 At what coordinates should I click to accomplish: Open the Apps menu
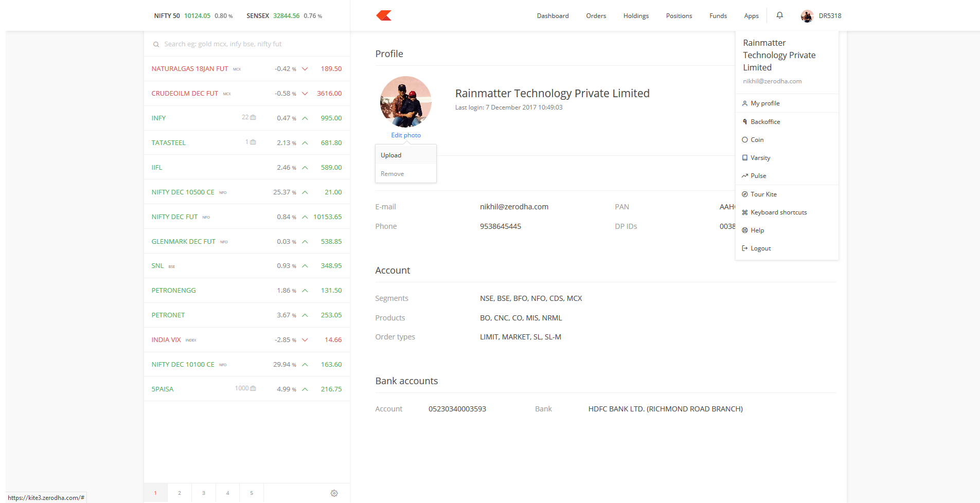coord(751,16)
